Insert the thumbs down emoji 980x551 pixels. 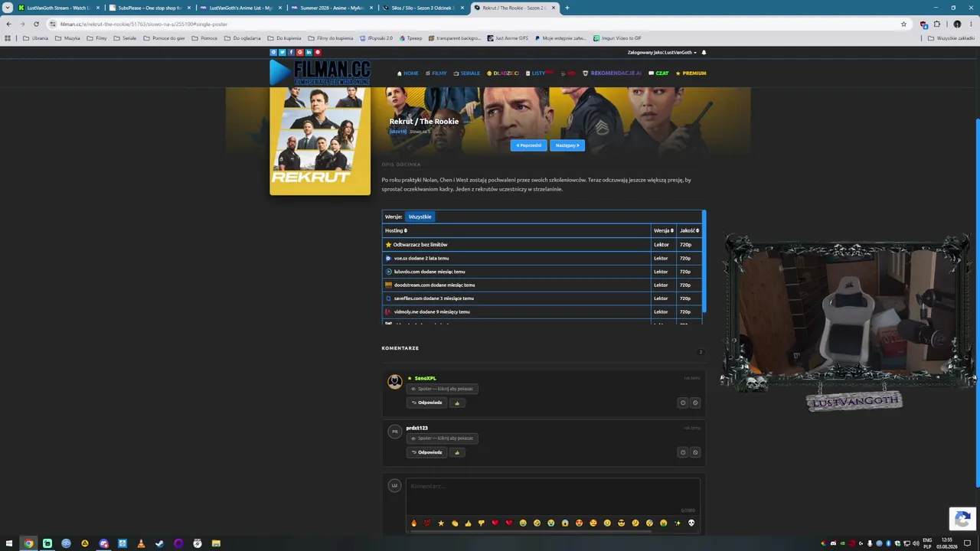482,523
